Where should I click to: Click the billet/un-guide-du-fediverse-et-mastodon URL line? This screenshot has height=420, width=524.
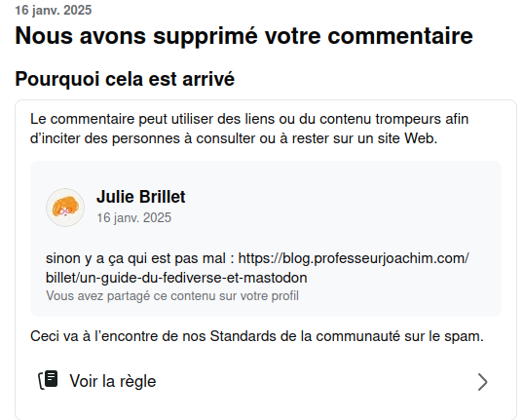tap(176, 278)
